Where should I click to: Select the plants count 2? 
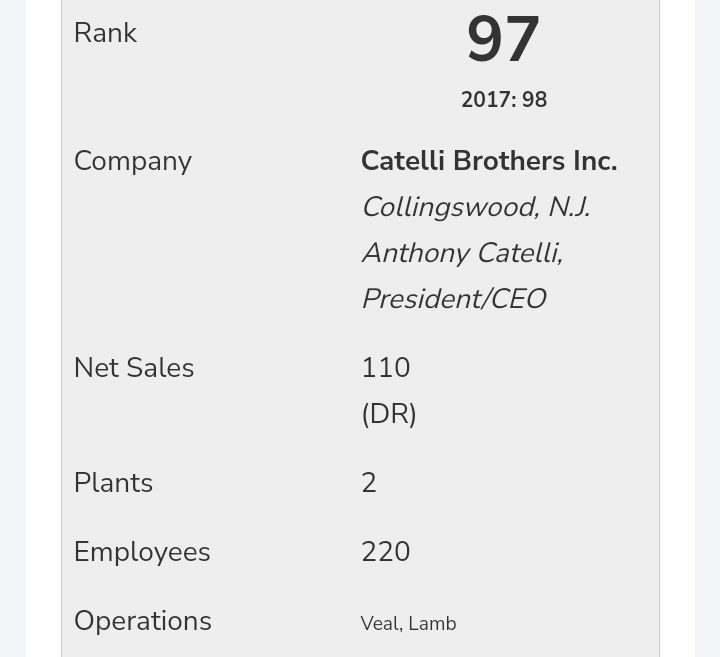pyautogui.click(x=369, y=483)
